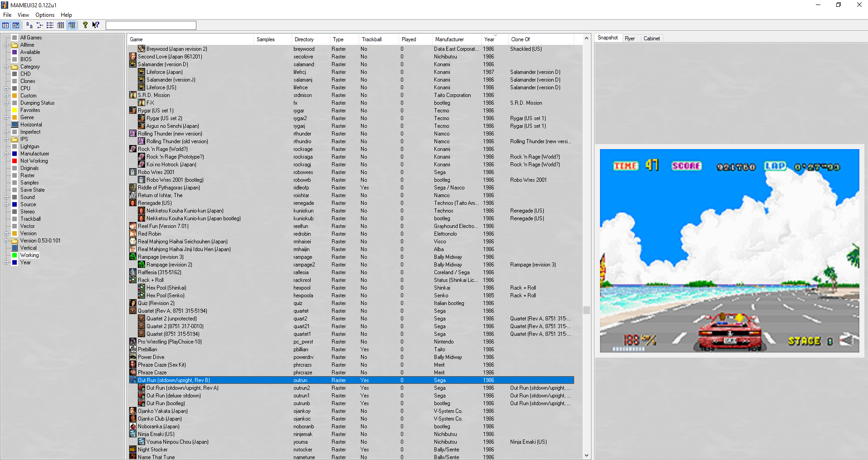Select the All Games folder icon
The image size is (868, 460).
[x=15, y=38]
